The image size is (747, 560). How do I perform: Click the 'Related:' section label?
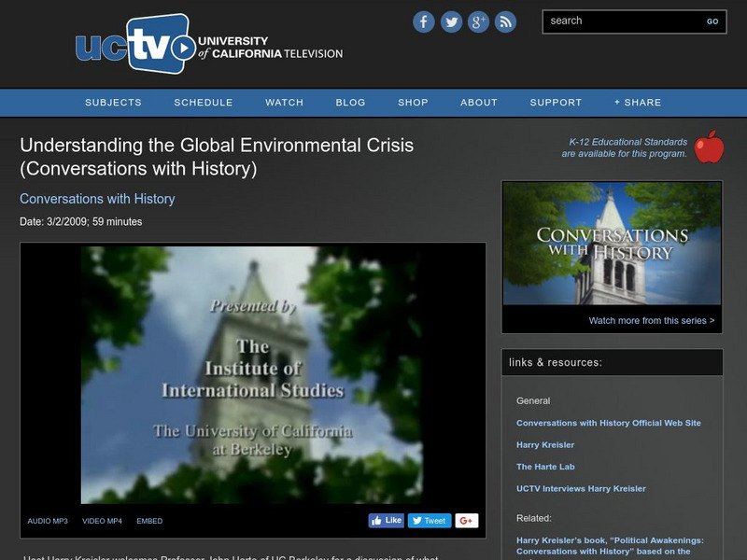coord(534,518)
